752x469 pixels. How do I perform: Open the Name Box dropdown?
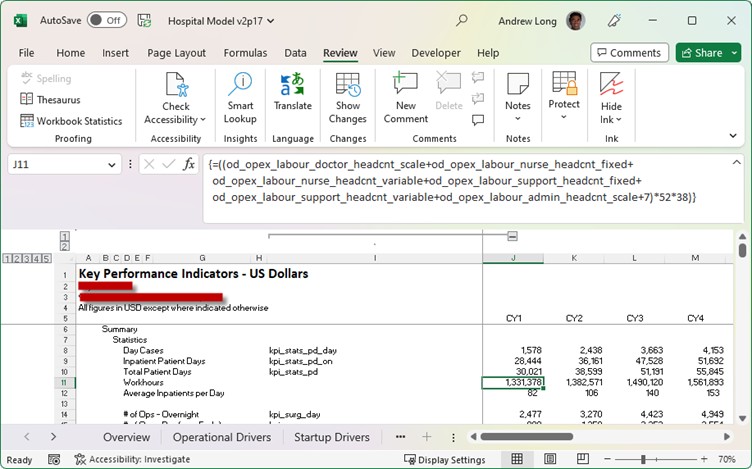pos(111,165)
